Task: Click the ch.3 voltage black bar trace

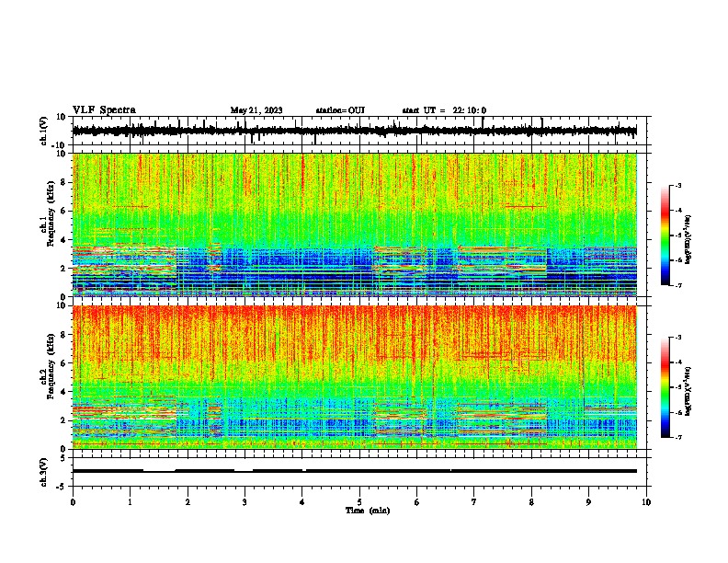Action: point(354,471)
